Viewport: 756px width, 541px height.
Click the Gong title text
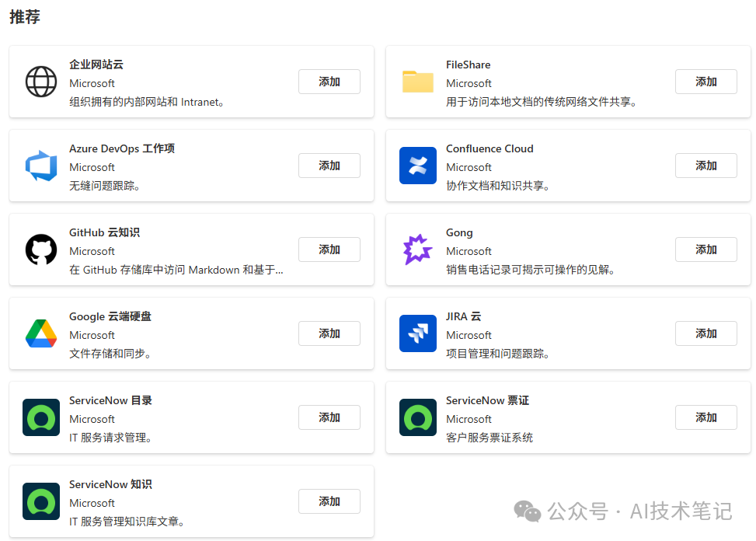point(459,233)
